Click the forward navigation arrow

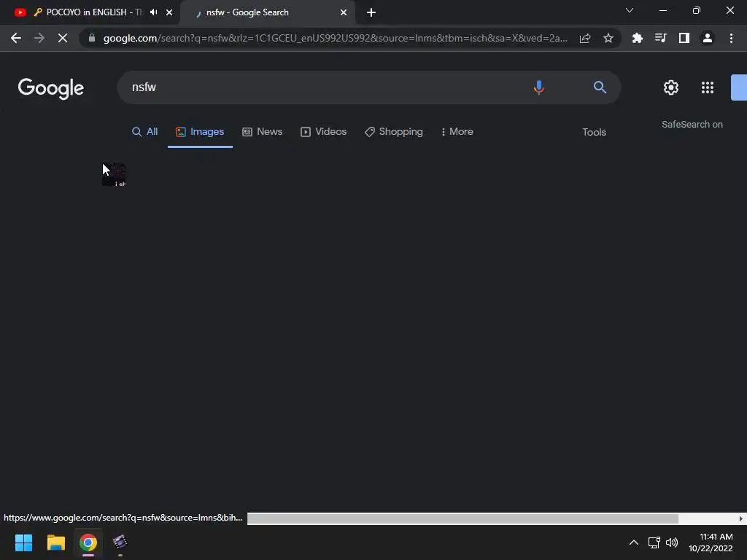tap(39, 38)
